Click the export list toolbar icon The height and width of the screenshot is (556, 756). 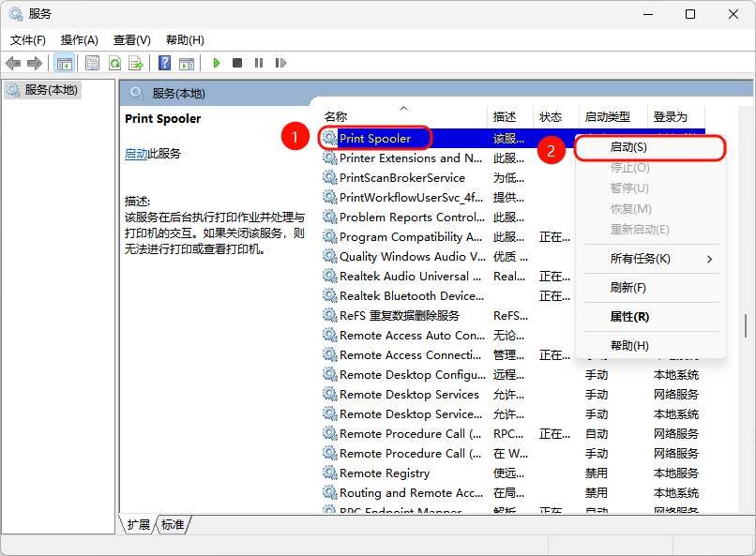136,63
